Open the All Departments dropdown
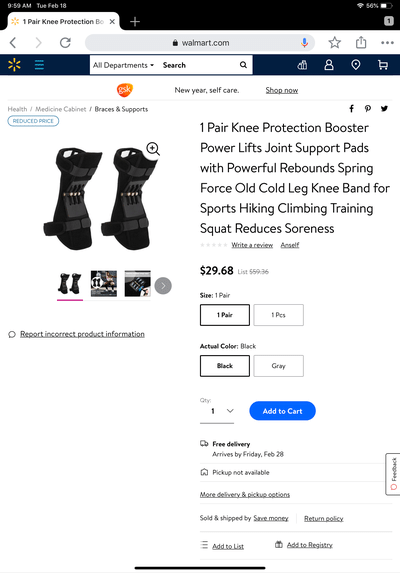 pos(123,65)
